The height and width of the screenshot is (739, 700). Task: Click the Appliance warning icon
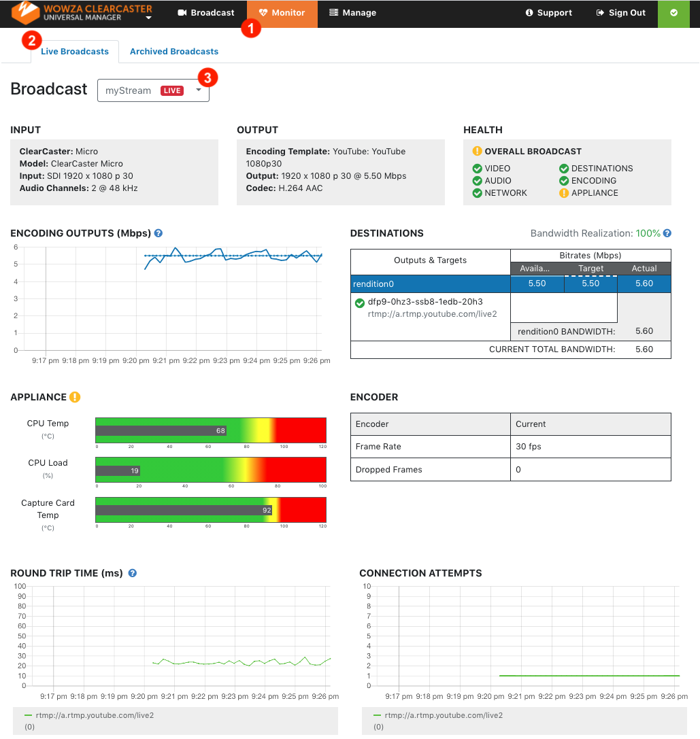pos(75,397)
